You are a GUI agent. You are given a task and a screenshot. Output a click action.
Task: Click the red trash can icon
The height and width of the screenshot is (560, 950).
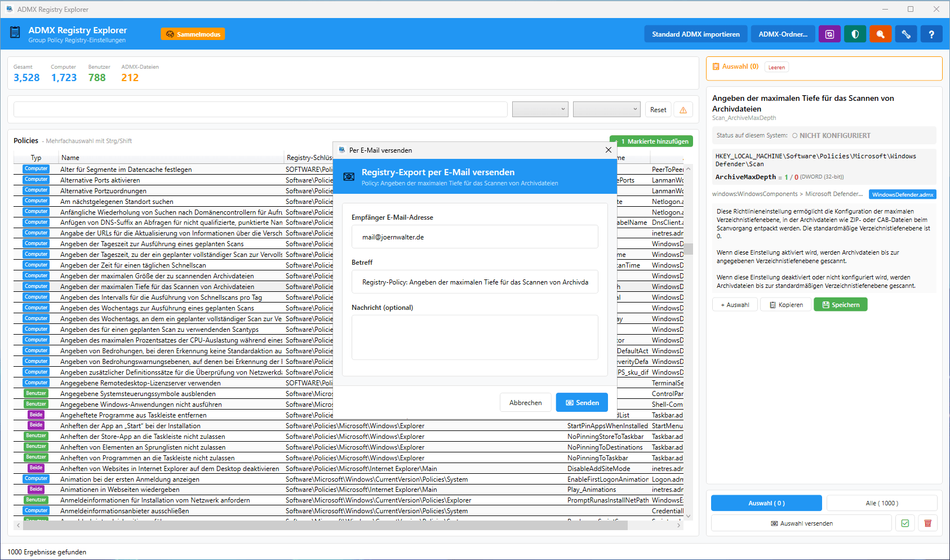pyautogui.click(x=927, y=523)
